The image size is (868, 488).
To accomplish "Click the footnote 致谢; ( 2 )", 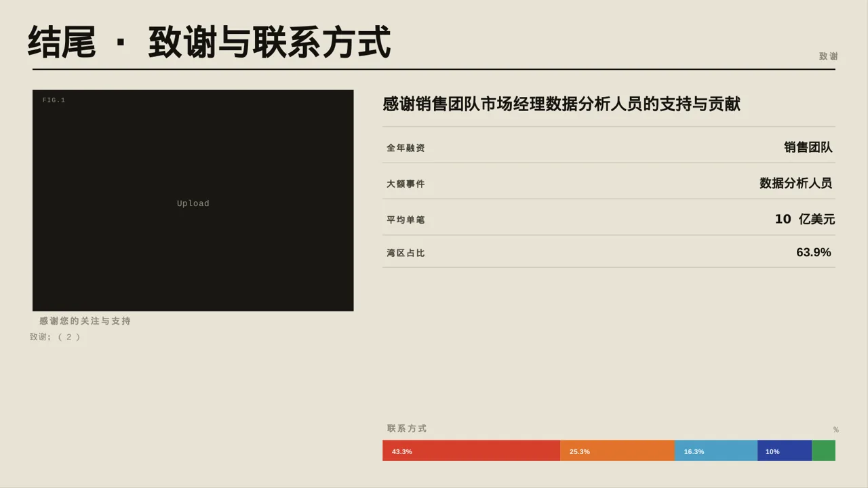I will pos(55,337).
